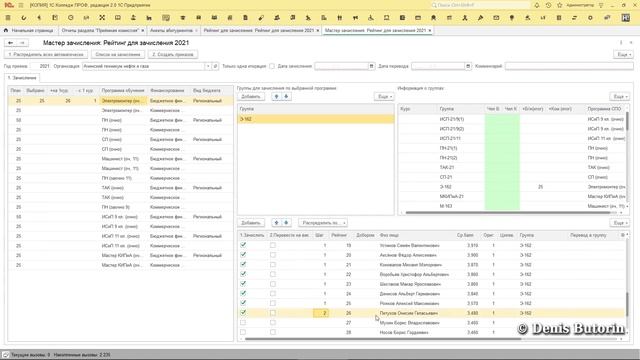Click 1. Распределить всех автоматически button
Viewport: 640px width, 360px height.
(x=46, y=54)
